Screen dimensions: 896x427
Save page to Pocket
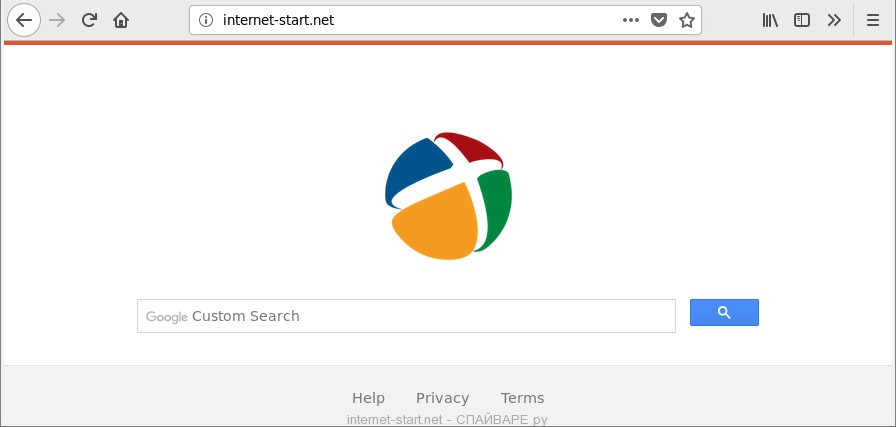pos(658,20)
